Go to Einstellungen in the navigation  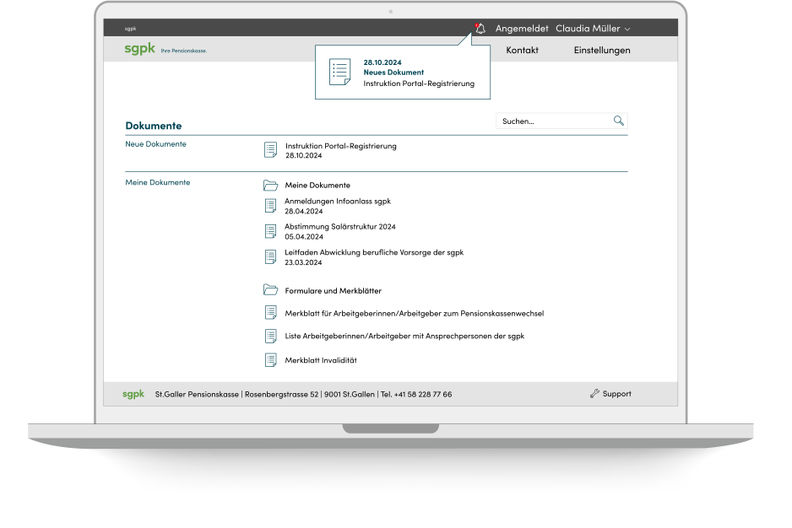602,50
